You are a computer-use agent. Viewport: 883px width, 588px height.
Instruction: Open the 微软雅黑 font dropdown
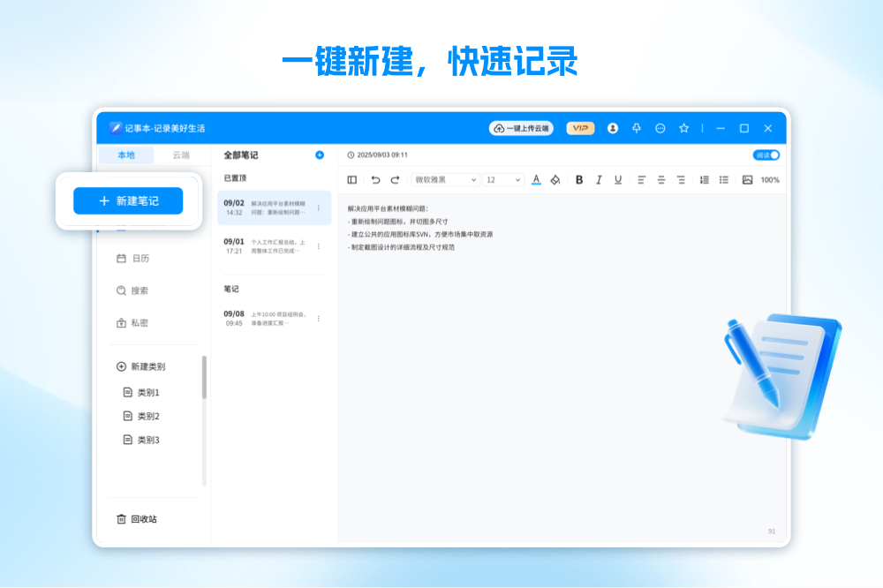(445, 180)
